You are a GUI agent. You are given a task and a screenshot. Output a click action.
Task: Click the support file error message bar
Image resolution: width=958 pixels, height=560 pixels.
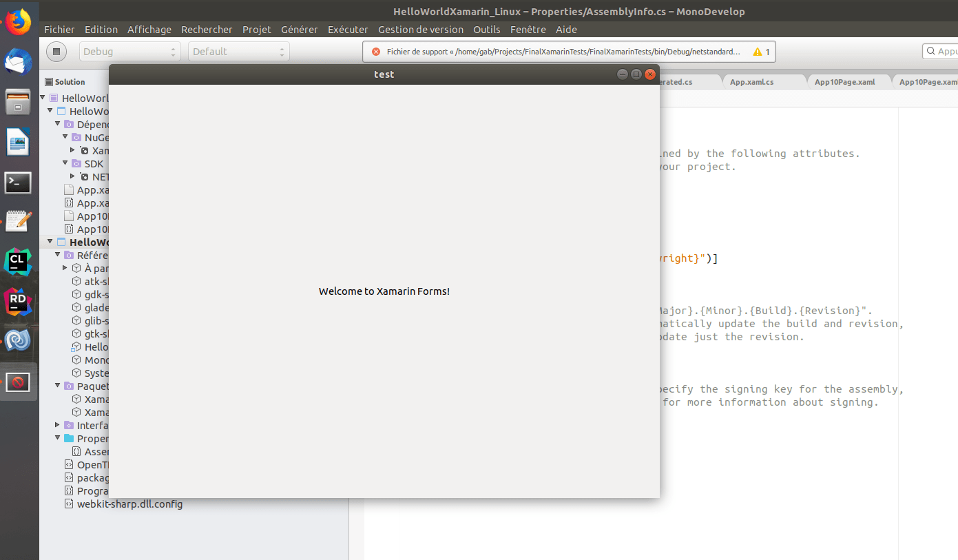pos(551,51)
